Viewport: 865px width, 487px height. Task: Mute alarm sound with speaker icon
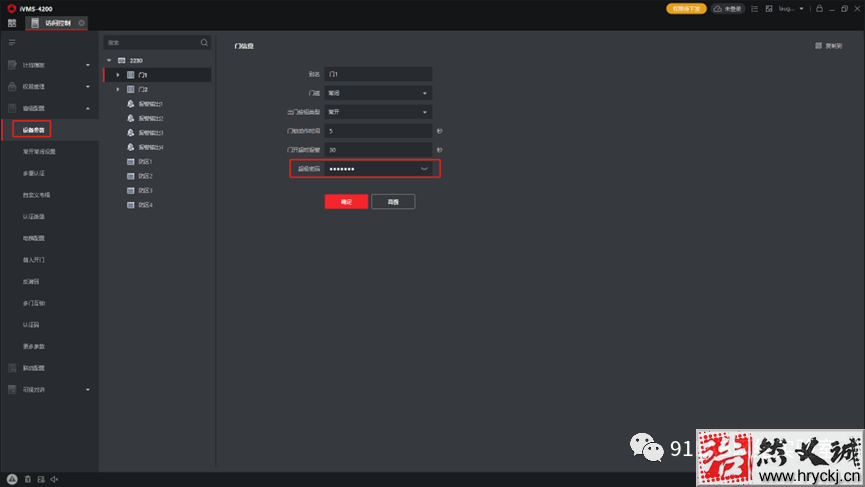(x=54, y=479)
